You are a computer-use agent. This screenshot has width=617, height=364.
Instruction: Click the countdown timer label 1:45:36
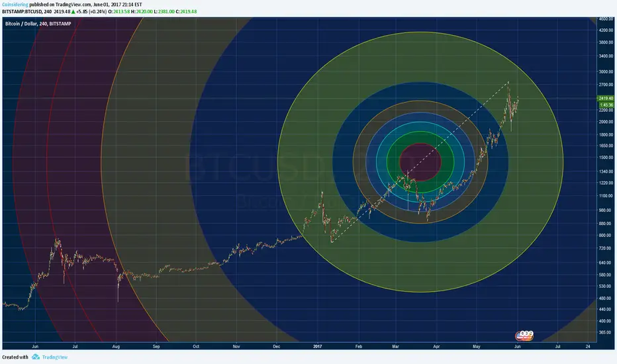tap(606, 105)
